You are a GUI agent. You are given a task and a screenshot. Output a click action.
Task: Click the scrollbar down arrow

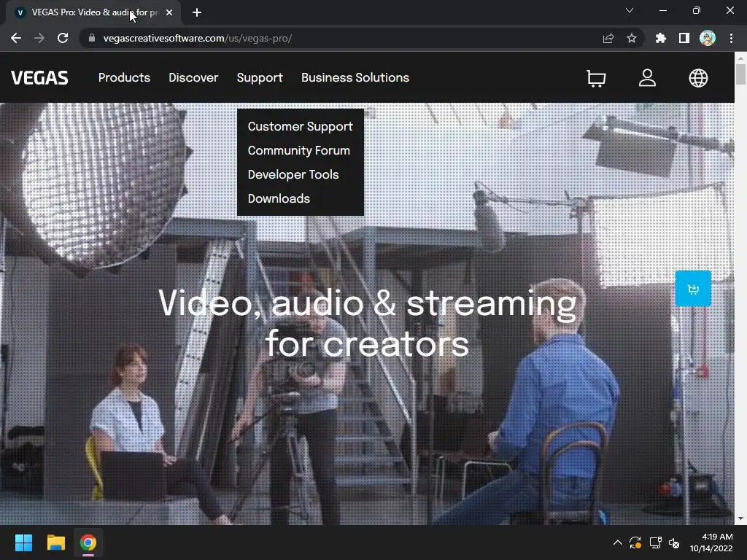(x=740, y=518)
